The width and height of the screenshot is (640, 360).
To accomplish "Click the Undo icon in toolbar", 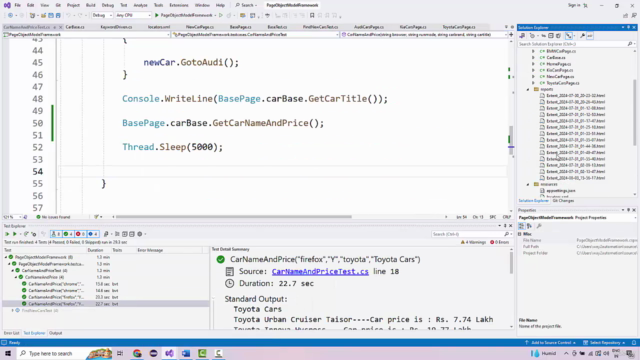I will coord(68,16).
